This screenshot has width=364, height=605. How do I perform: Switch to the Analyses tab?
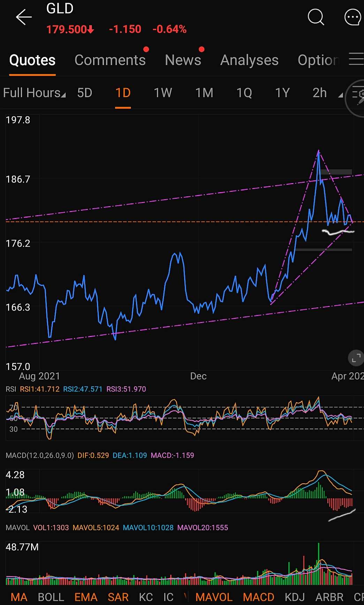coord(249,60)
